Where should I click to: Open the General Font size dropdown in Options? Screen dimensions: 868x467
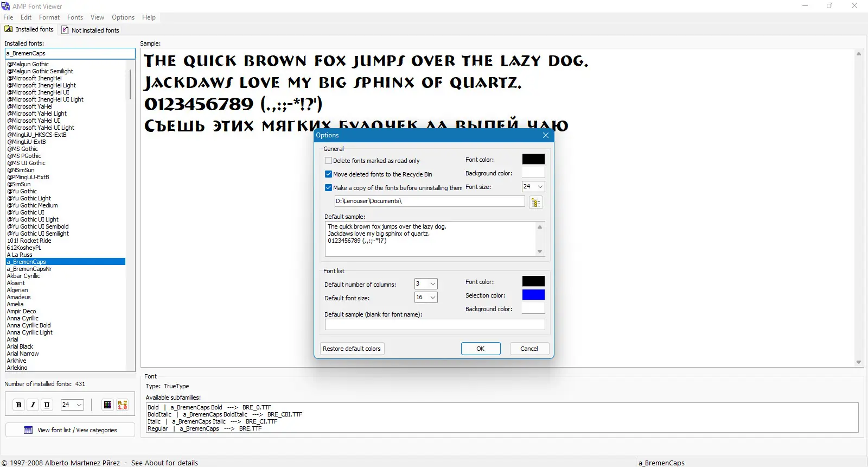540,186
